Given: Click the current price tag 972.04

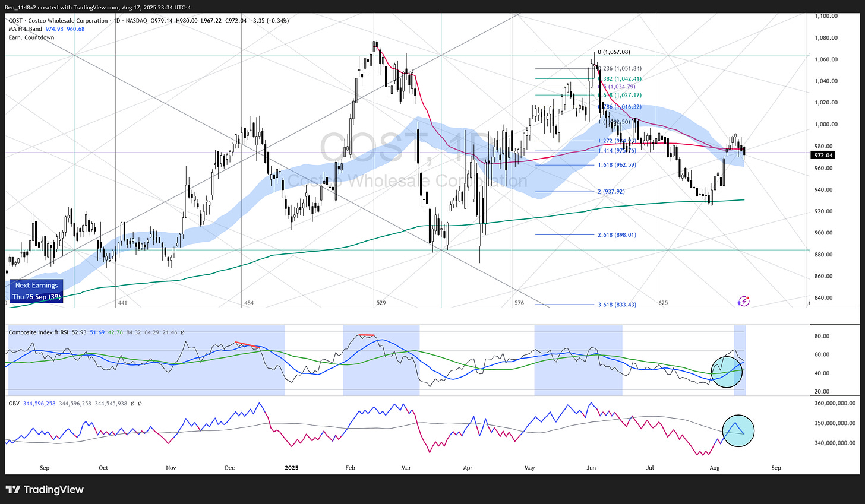Looking at the screenshot, I should 823,155.
